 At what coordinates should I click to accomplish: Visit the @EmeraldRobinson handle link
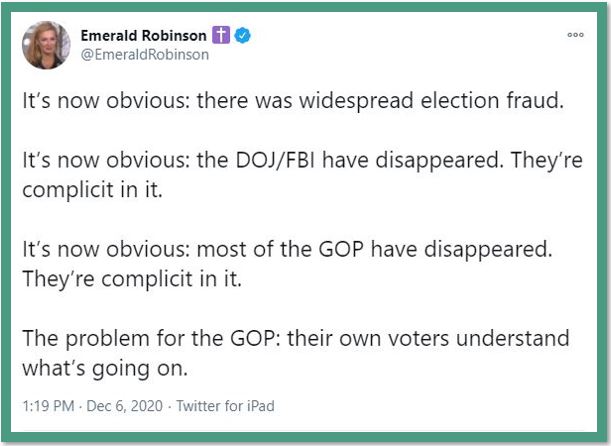(x=145, y=55)
